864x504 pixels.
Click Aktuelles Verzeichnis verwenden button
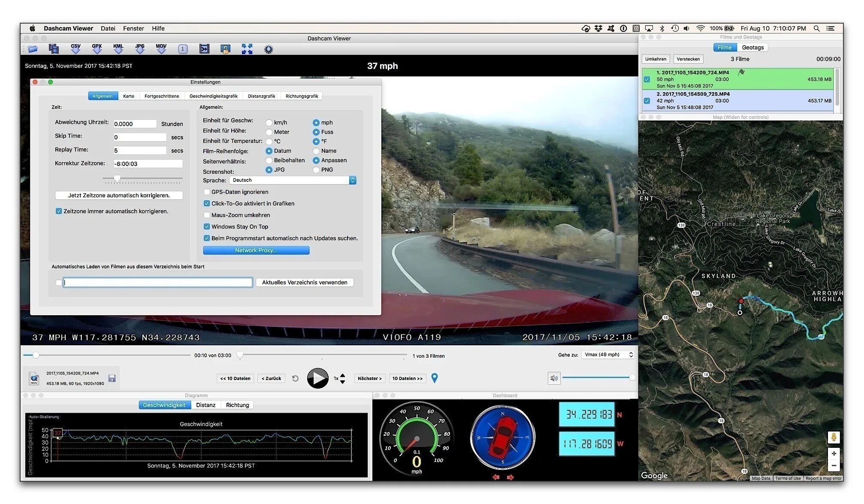pos(305,283)
